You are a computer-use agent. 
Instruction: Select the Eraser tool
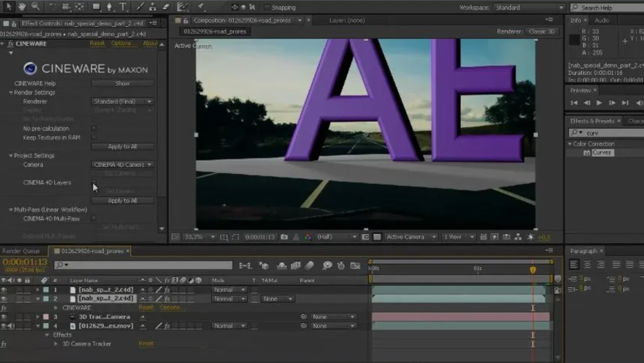point(166,7)
